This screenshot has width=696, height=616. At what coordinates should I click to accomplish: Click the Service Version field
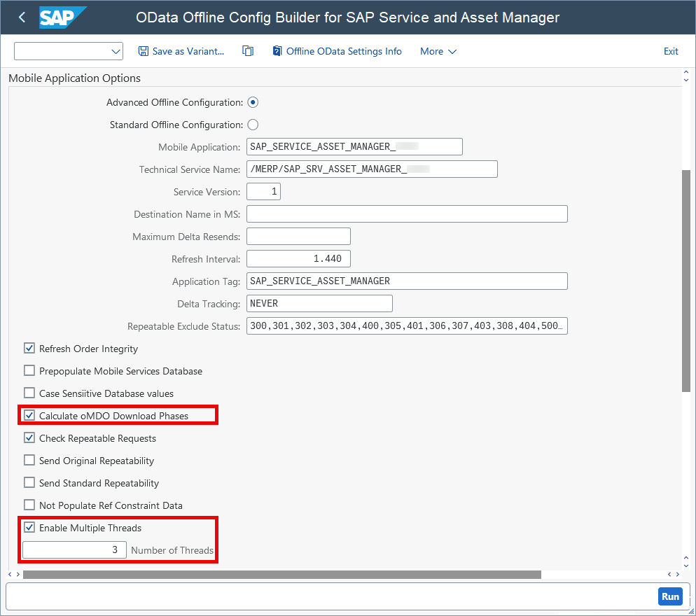(264, 191)
